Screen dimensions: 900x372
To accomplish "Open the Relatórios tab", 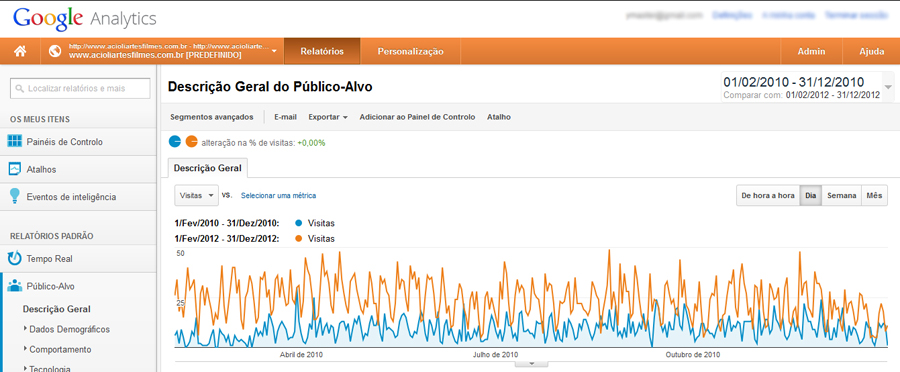I will (x=322, y=51).
